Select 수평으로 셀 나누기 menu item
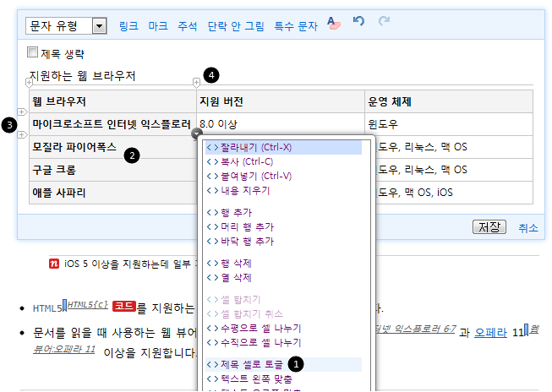 (x=283, y=329)
